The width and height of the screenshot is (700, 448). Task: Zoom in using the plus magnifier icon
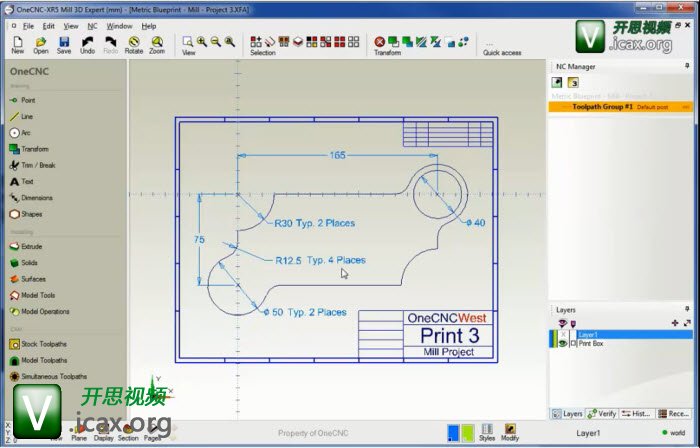[x=202, y=42]
